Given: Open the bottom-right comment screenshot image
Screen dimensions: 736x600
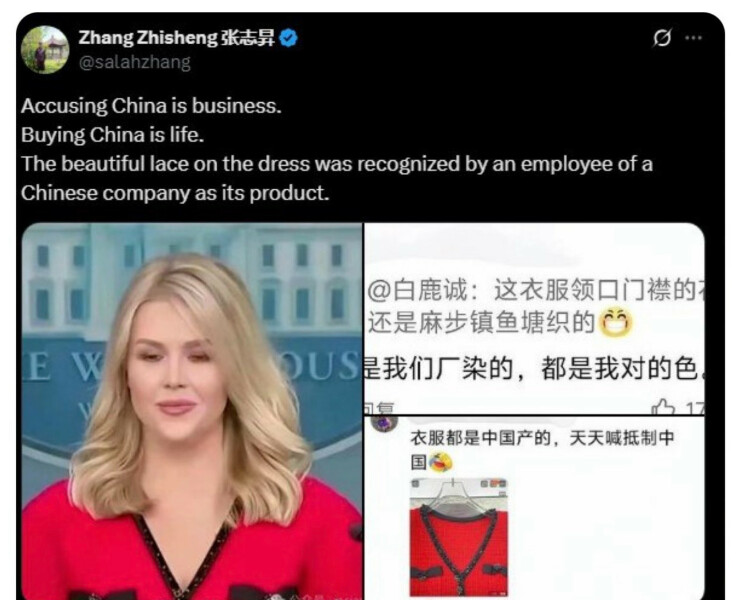Looking at the screenshot, I should point(534,508).
